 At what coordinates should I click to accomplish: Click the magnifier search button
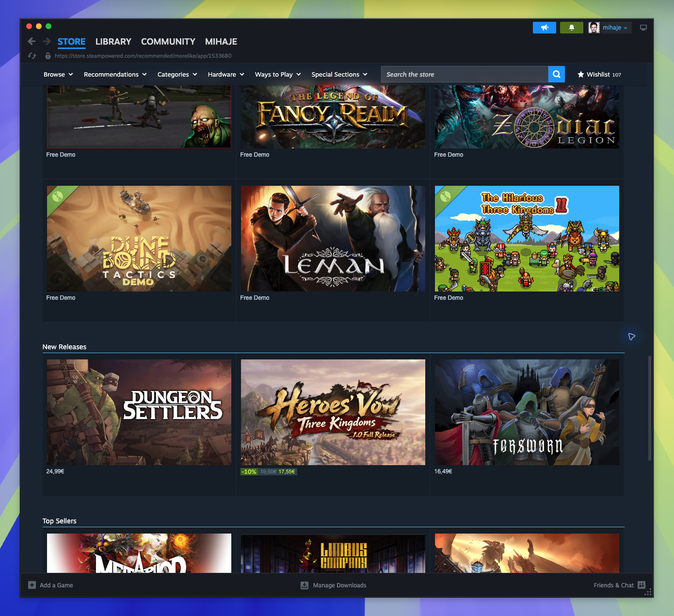click(557, 74)
